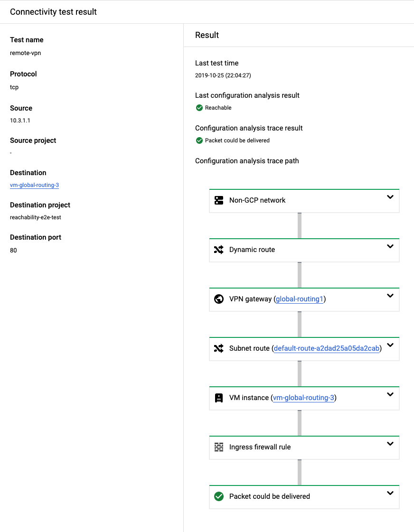Expand the VM instance step
The width and height of the screenshot is (414, 532).
pos(390,394)
